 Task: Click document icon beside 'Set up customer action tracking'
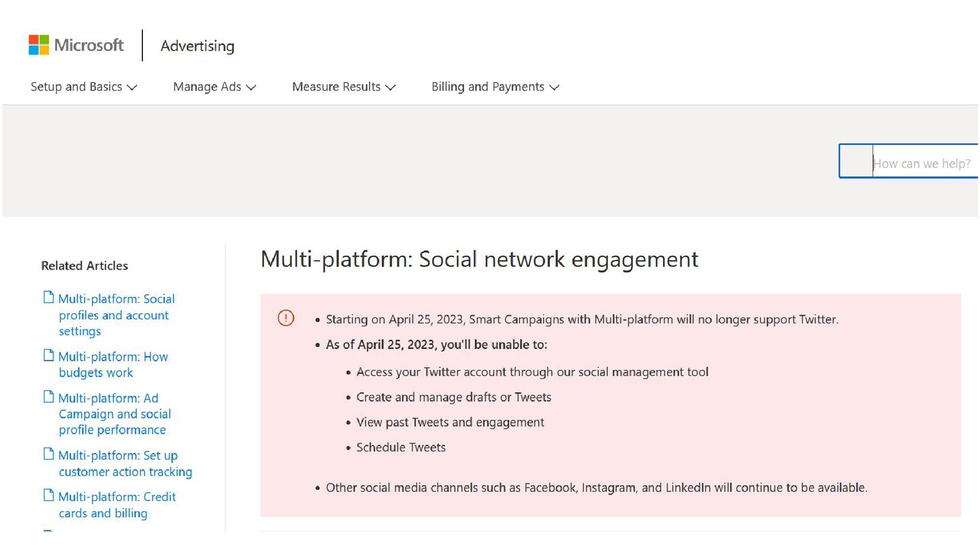pyautogui.click(x=48, y=454)
